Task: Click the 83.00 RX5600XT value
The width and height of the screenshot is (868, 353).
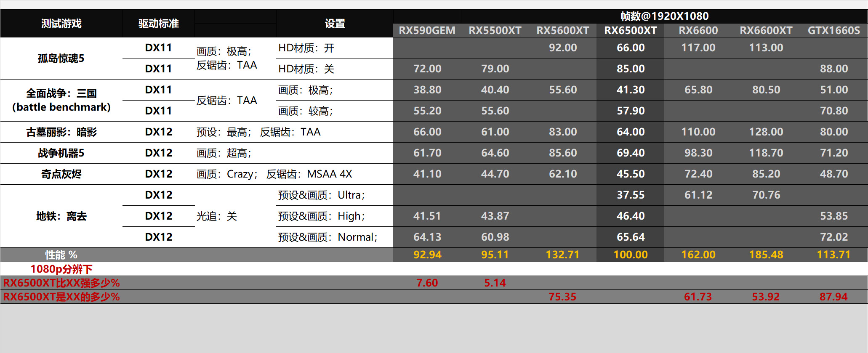Action: pos(563,132)
